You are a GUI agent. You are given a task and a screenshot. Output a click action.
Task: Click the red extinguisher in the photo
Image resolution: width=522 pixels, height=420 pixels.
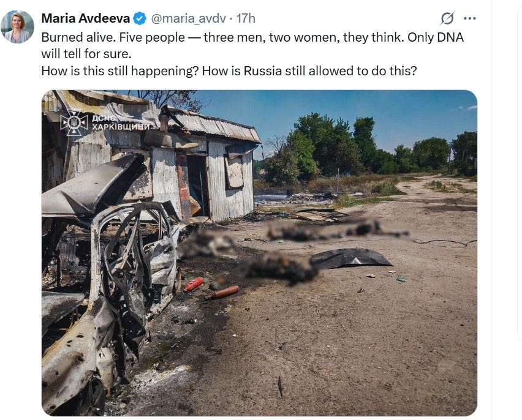click(x=194, y=284)
